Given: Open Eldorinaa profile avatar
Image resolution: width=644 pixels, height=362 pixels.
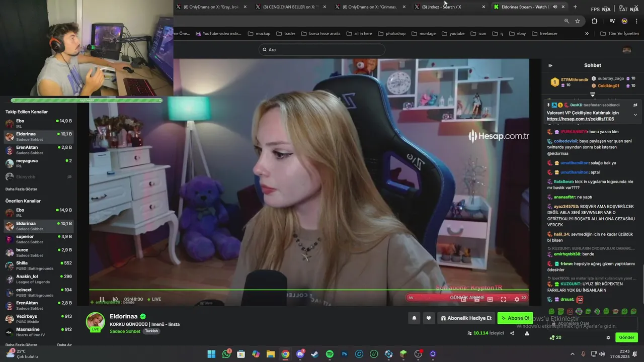Looking at the screenshot, I should (x=96, y=322).
